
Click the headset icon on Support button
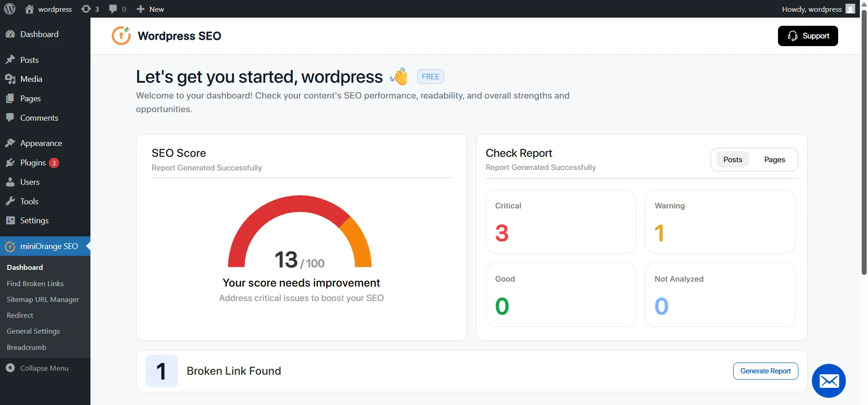pyautogui.click(x=792, y=36)
